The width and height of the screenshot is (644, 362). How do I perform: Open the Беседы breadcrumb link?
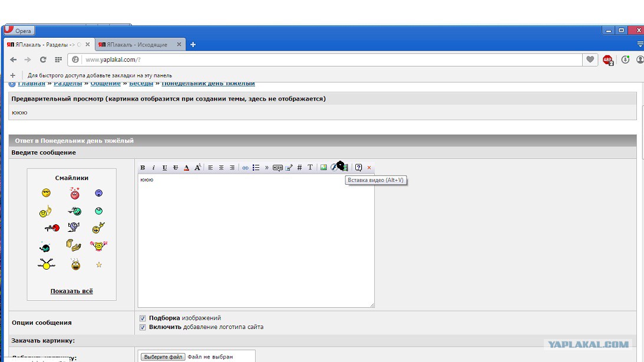[141, 84]
